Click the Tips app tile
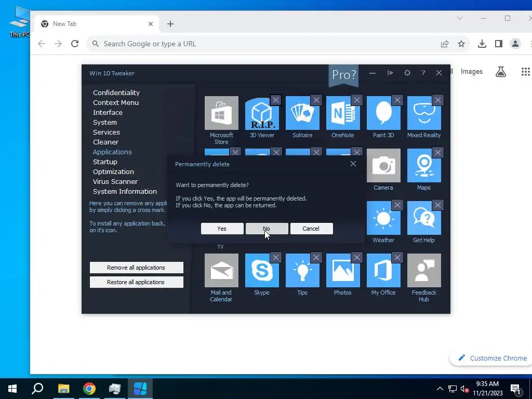This screenshot has height=399, width=532. tap(302, 270)
